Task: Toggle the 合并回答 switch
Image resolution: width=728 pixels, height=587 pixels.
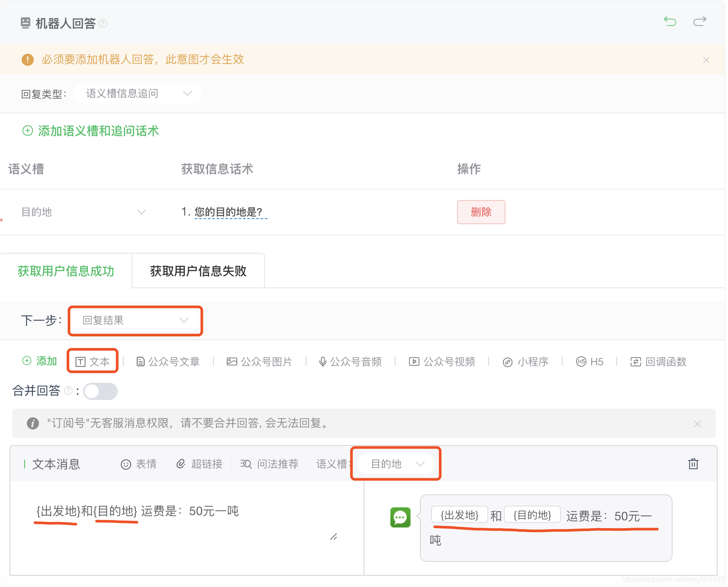Action: tap(100, 391)
